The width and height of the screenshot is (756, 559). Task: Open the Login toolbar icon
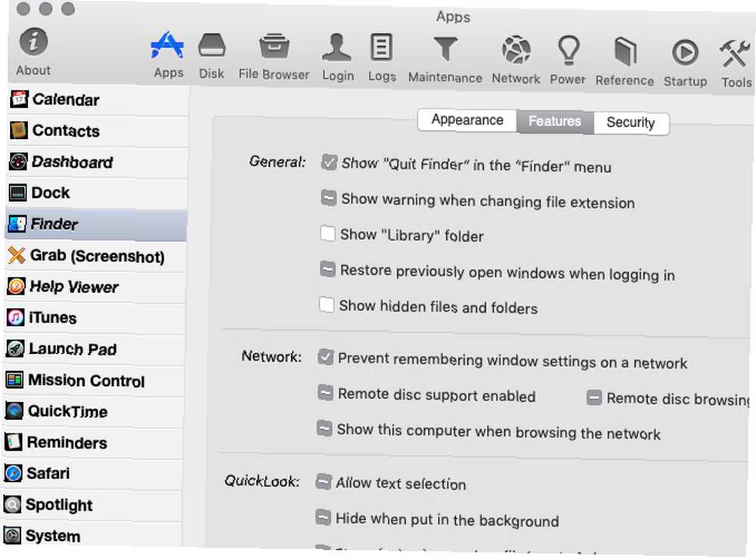pyautogui.click(x=336, y=48)
